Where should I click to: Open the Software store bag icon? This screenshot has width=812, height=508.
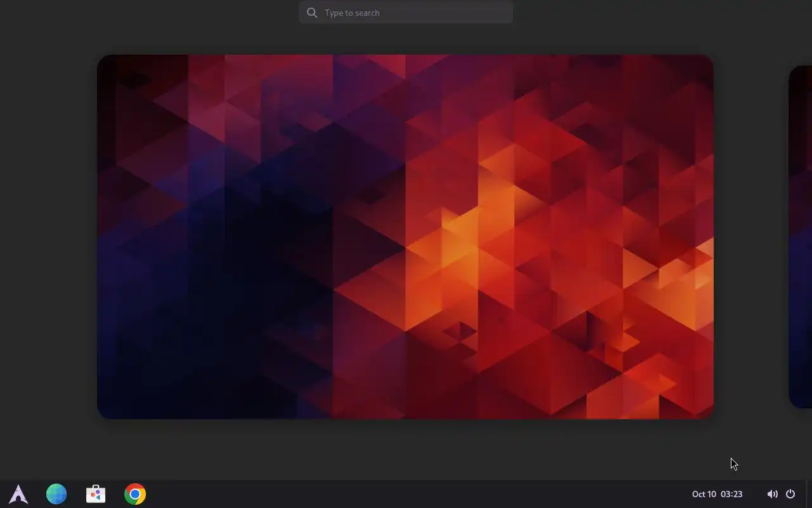(96, 494)
